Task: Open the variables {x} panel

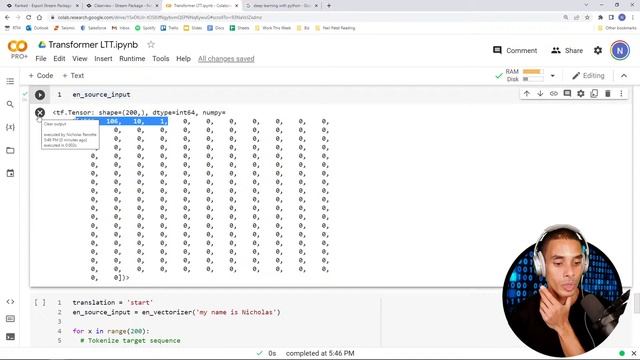Action: tap(10, 127)
